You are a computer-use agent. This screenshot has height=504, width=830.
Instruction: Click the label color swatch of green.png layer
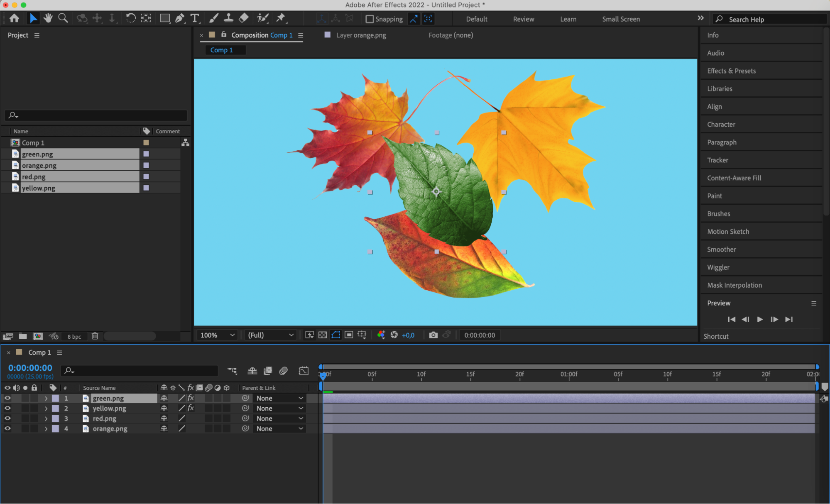coord(55,398)
